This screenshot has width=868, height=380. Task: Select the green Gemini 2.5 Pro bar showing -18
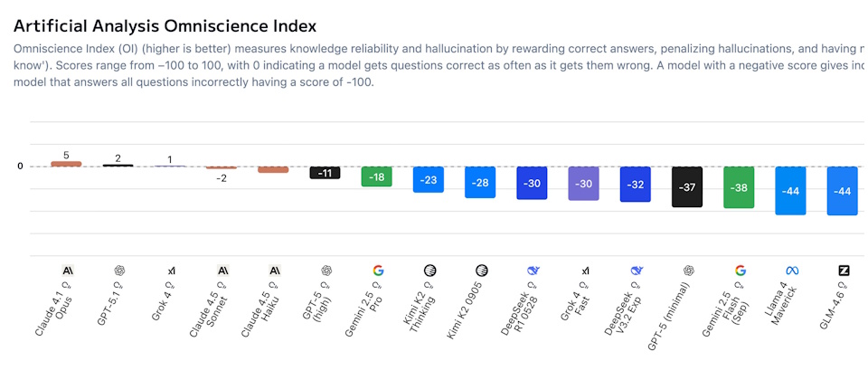tap(377, 176)
